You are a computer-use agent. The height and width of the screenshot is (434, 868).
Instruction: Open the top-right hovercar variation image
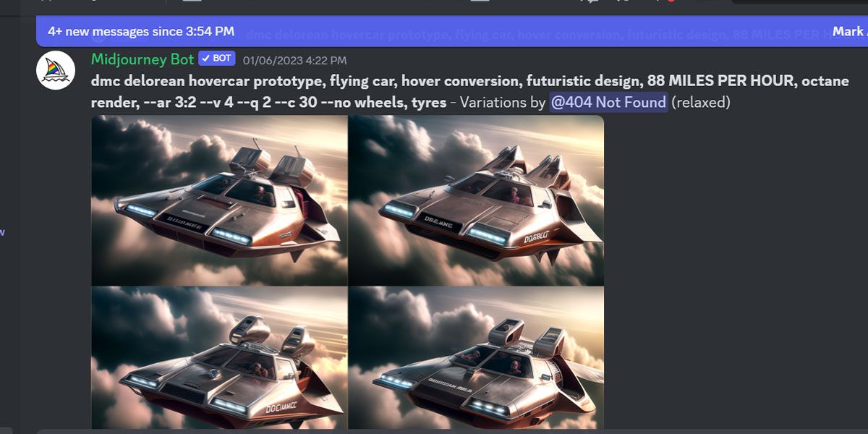(x=477, y=199)
